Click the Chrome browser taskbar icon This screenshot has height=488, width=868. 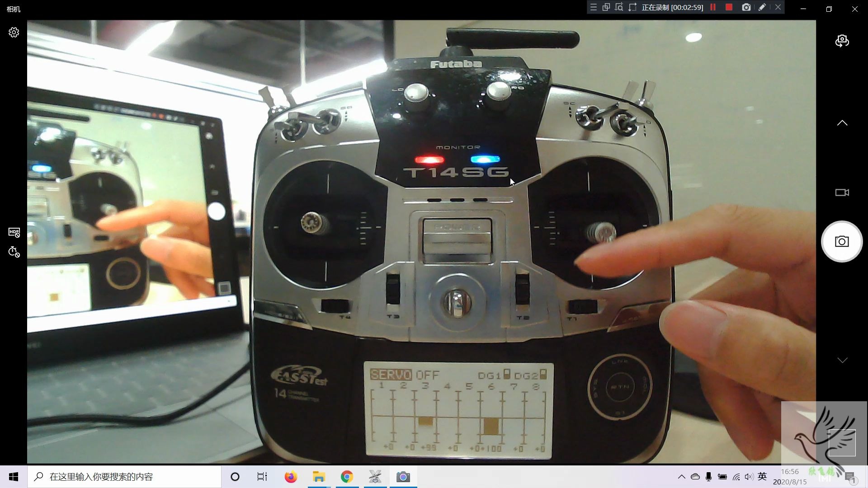click(346, 477)
